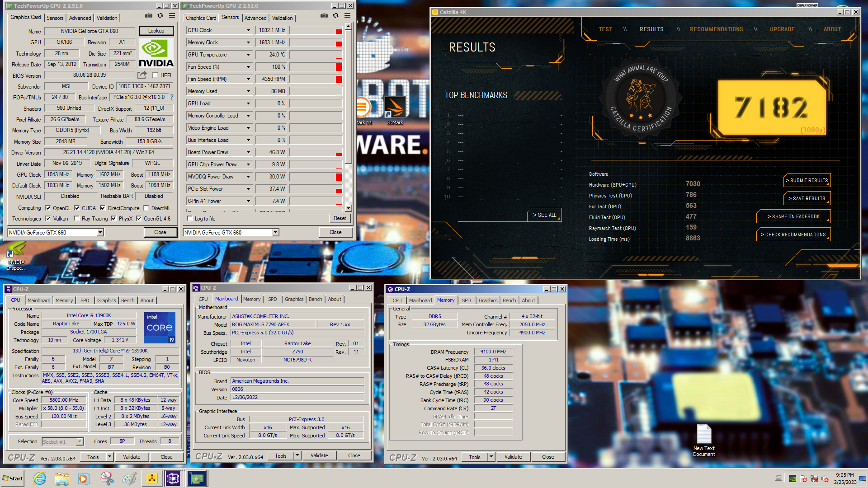Click the GPU-Z Sensors vertical scrollbar thumb
The height and width of the screenshot is (488, 868).
348,97
